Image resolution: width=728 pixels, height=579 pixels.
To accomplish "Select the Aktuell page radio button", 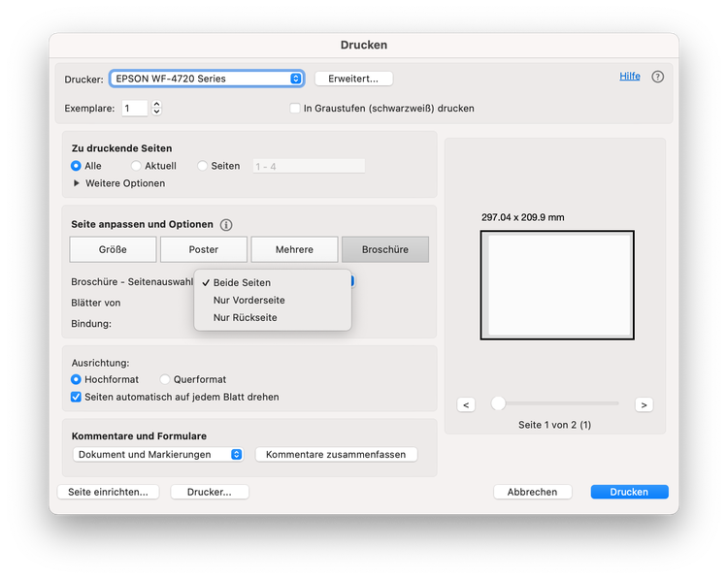I will tap(137, 166).
